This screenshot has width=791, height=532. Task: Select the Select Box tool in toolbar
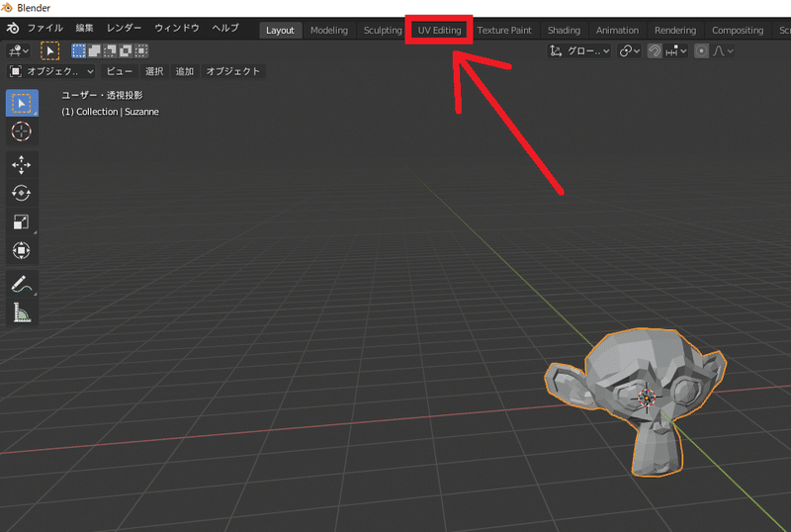coord(22,103)
